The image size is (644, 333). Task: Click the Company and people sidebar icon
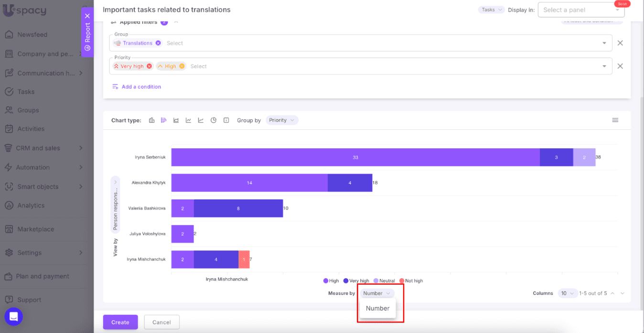tap(9, 54)
